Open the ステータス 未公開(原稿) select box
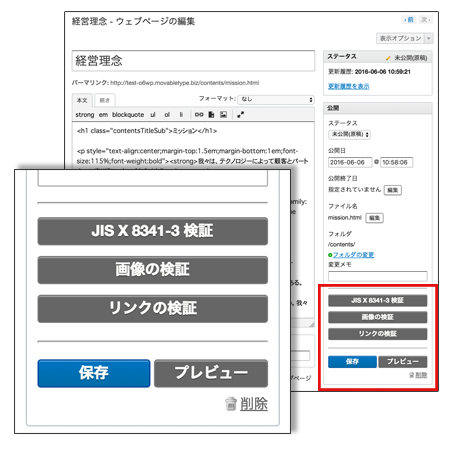The image size is (450, 450). 349,134
